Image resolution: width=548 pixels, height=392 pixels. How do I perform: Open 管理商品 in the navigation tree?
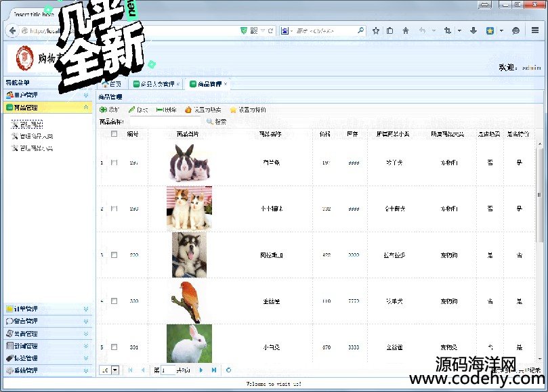click(x=27, y=125)
